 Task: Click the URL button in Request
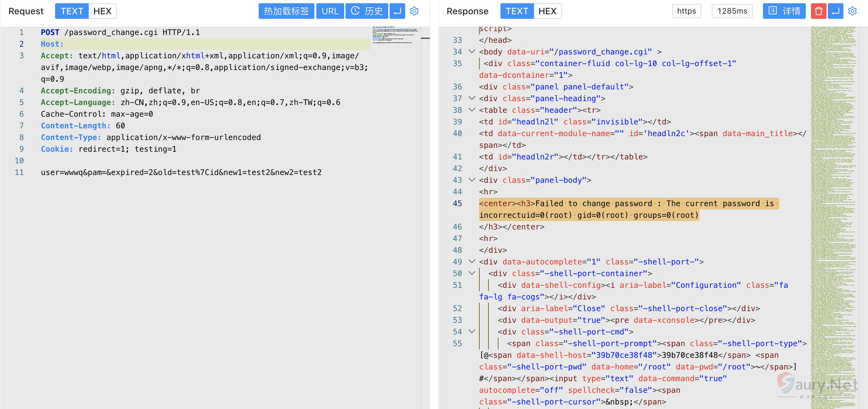click(330, 11)
